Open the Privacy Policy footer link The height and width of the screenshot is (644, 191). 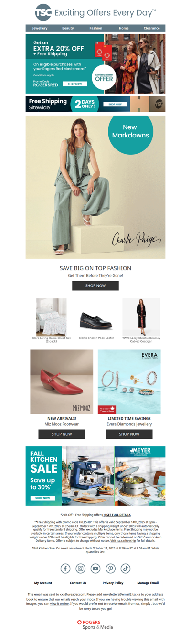113,583
